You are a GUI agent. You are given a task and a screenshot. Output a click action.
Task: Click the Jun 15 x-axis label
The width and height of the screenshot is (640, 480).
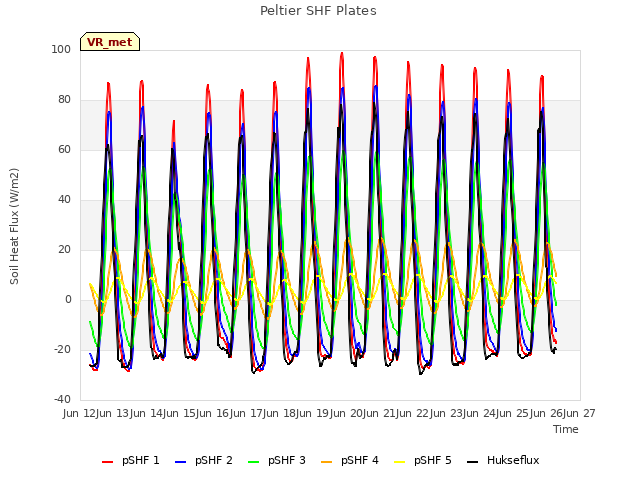[180, 413]
